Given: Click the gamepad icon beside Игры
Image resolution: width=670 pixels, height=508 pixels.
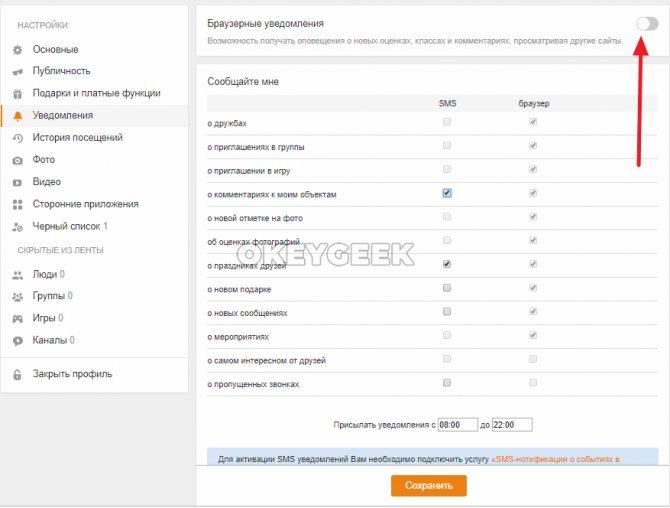Looking at the screenshot, I should coord(18,319).
